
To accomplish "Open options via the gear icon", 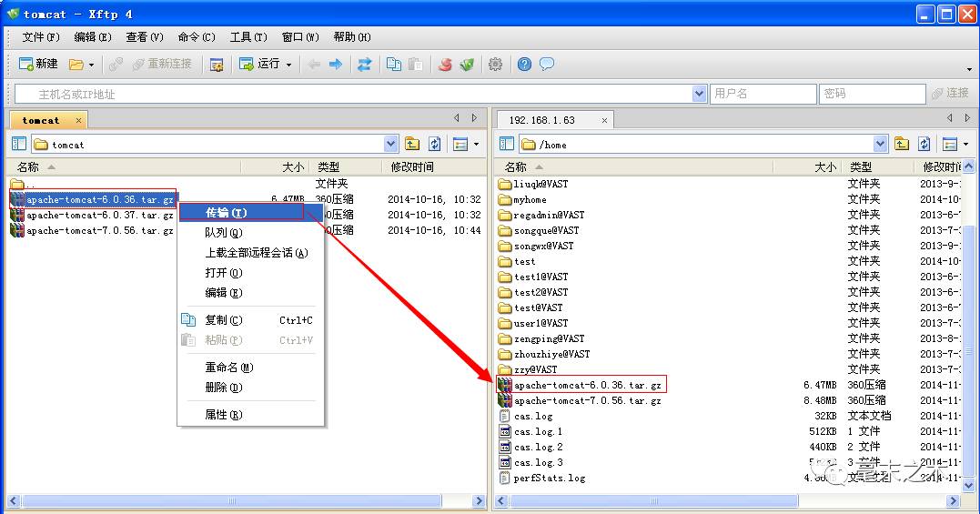I will [496, 65].
